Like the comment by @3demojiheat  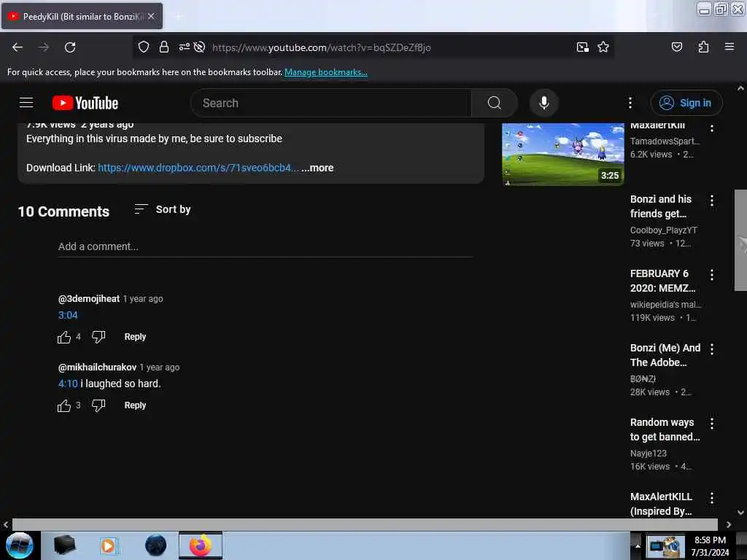pyautogui.click(x=64, y=337)
